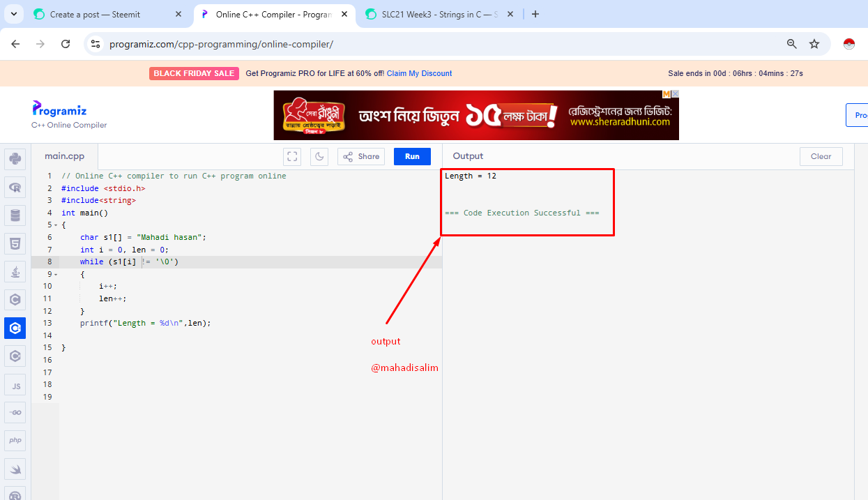Click the browser address bar URL
The height and width of the screenshot is (500, 868).
[222, 44]
